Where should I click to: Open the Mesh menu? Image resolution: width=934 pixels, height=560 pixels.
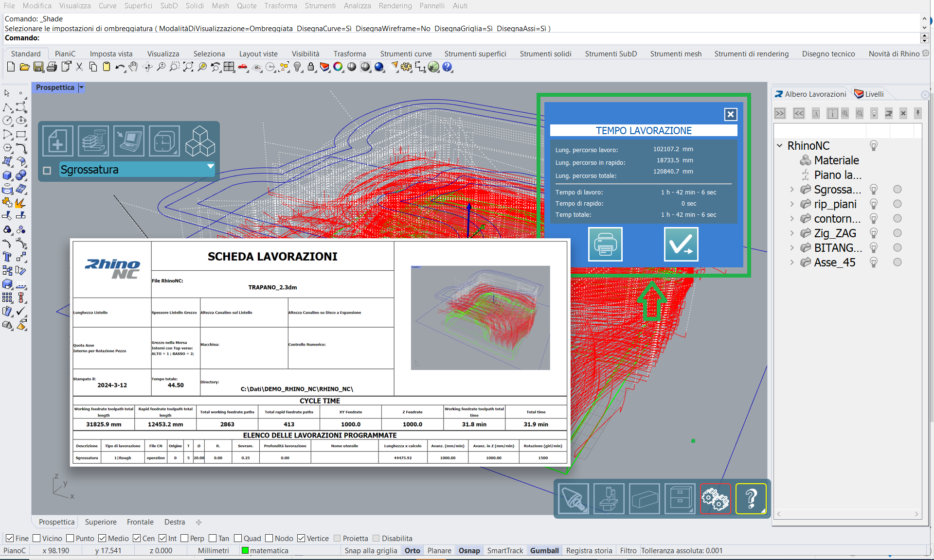pyautogui.click(x=220, y=6)
